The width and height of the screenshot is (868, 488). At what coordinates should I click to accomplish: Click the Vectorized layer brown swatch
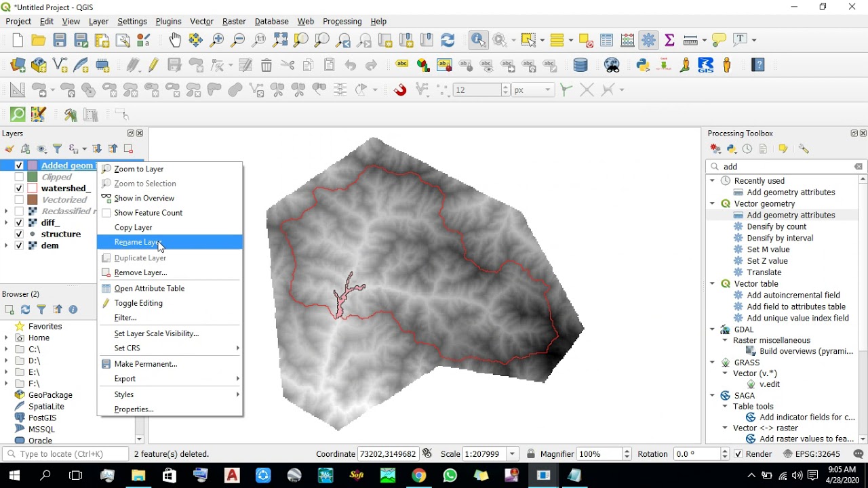pyautogui.click(x=32, y=200)
